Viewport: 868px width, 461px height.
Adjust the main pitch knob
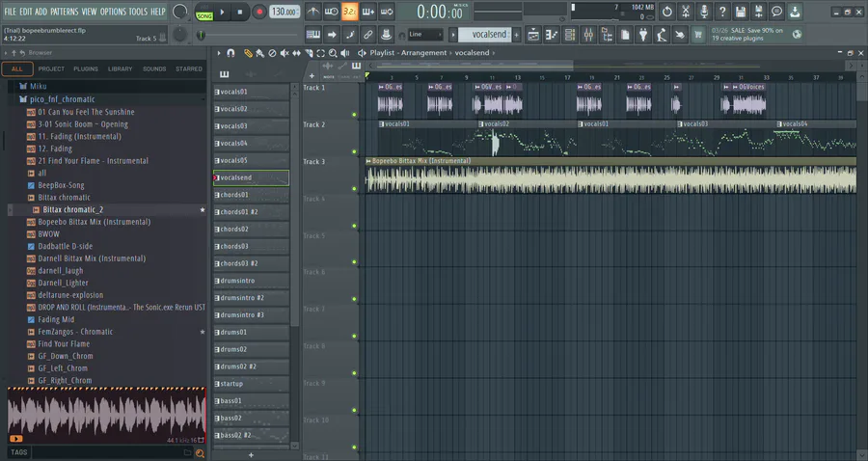(x=180, y=35)
